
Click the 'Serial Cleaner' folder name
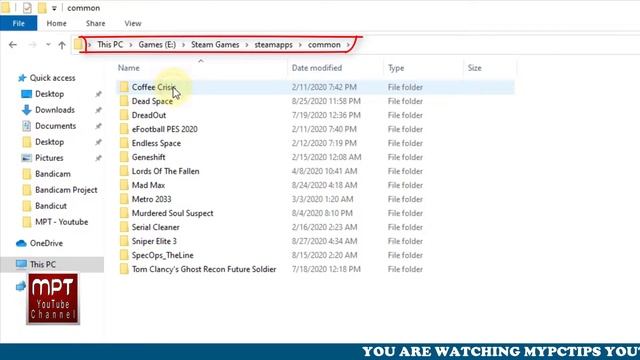156,227
